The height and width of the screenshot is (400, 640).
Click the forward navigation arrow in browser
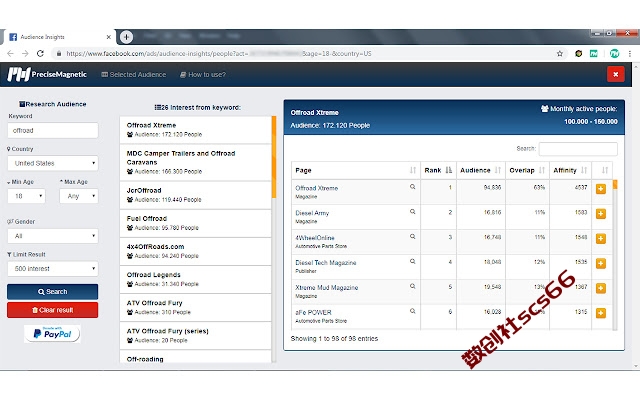[25, 53]
